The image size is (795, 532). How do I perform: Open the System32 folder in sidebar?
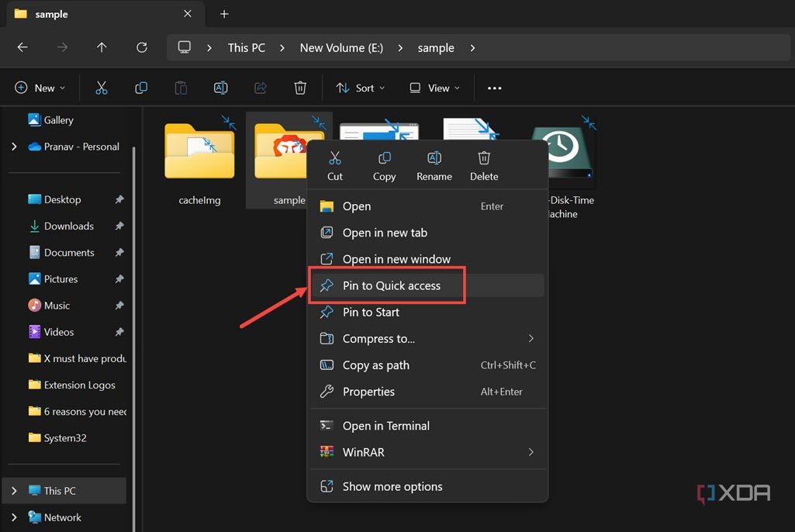click(58, 437)
